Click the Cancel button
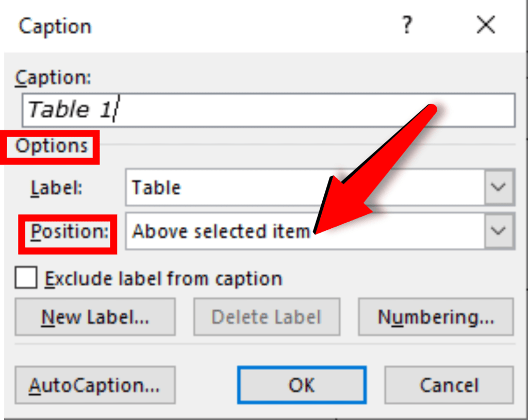The image size is (528, 420). 448,385
